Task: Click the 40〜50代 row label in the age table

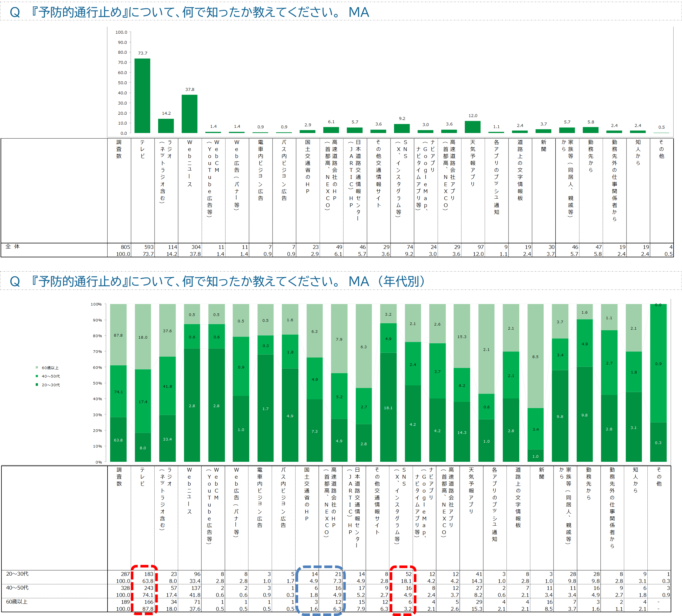Action: [17, 588]
